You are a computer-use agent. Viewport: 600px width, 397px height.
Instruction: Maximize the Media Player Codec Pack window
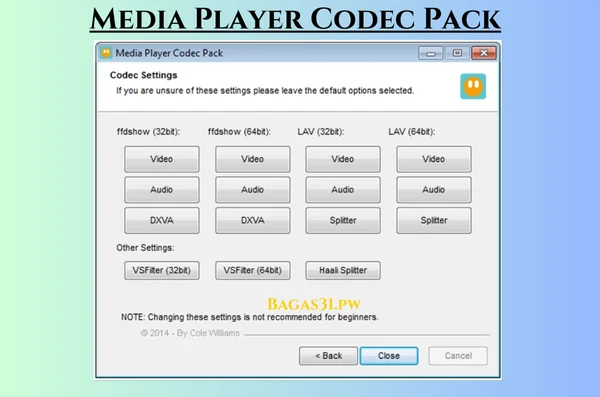457,53
